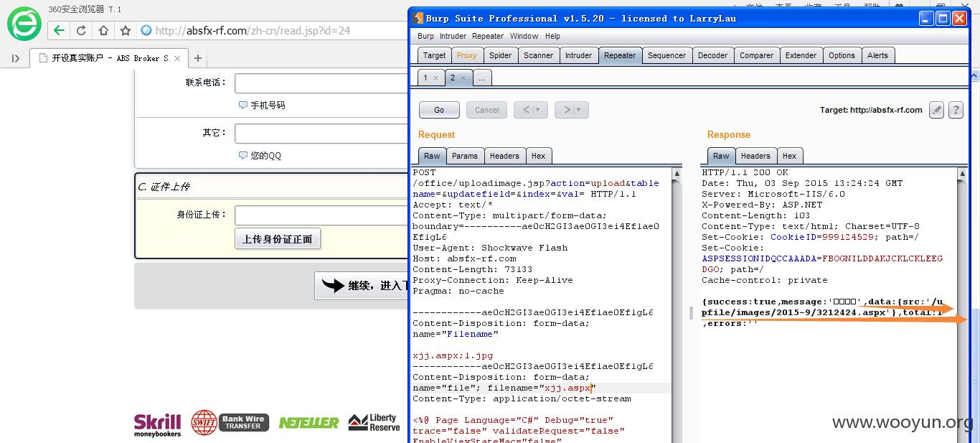Click the Liberty Reserve logo
The image size is (980, 443).
click(x=374, y=422)
